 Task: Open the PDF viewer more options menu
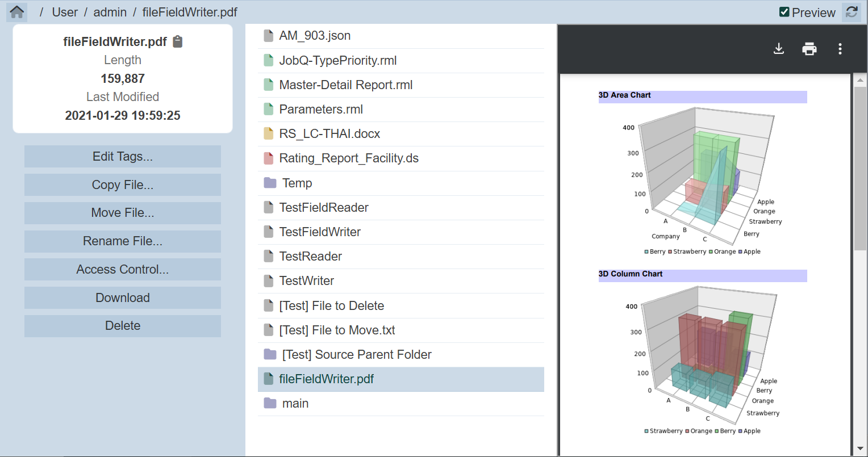tap(840, 49)
